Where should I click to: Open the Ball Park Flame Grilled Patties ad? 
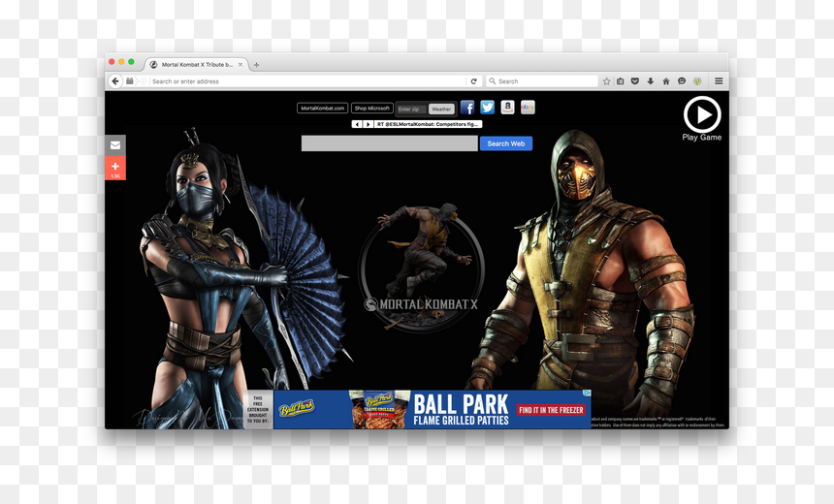tap(432, 409)
